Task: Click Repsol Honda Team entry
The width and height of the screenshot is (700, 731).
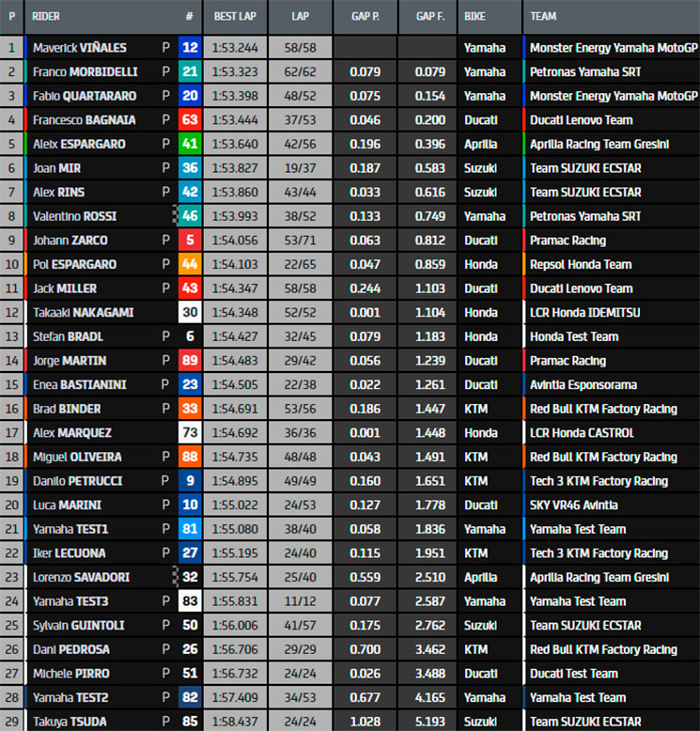Action: point(581,264)
